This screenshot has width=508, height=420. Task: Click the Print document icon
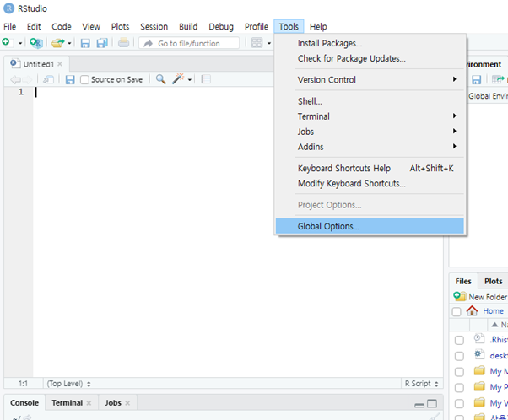[123, 43]
